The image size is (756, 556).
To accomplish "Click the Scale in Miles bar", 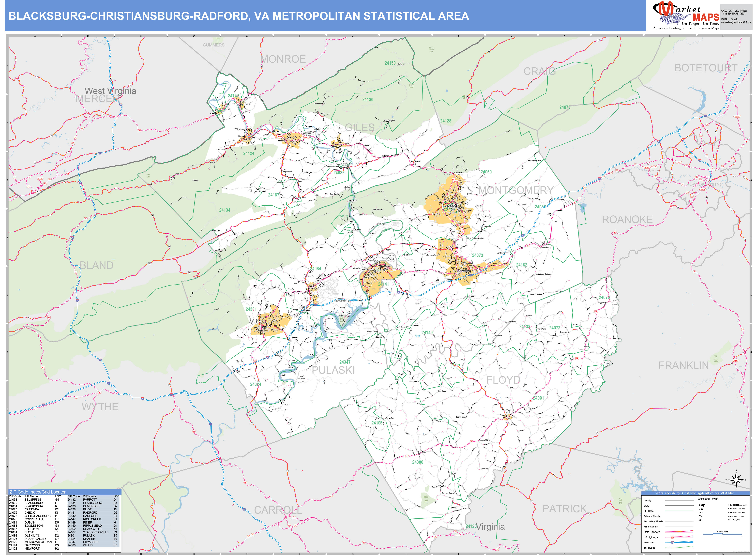I will point(723,533).
